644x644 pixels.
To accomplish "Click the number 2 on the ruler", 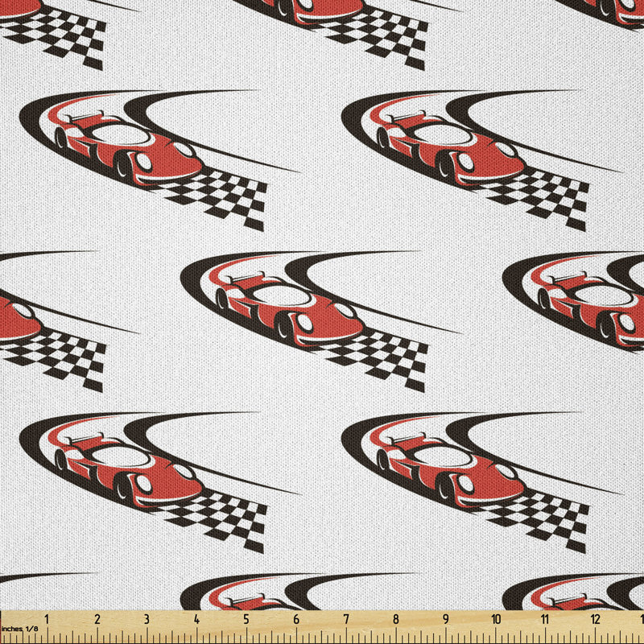I will click(97, 619).
